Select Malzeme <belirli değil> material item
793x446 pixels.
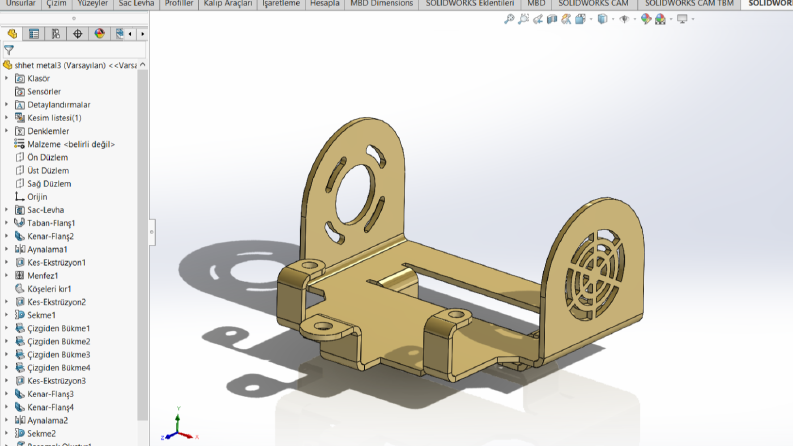click(71, 144)
